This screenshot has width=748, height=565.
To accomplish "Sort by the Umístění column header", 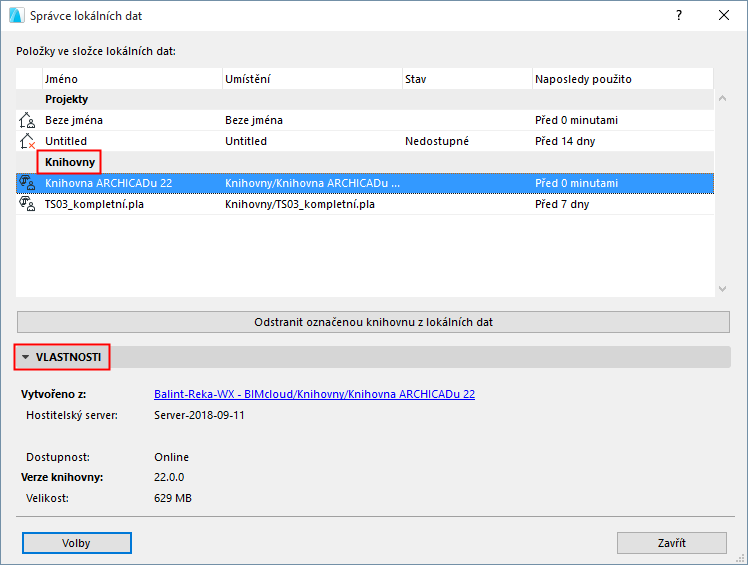I will [312, 79].
